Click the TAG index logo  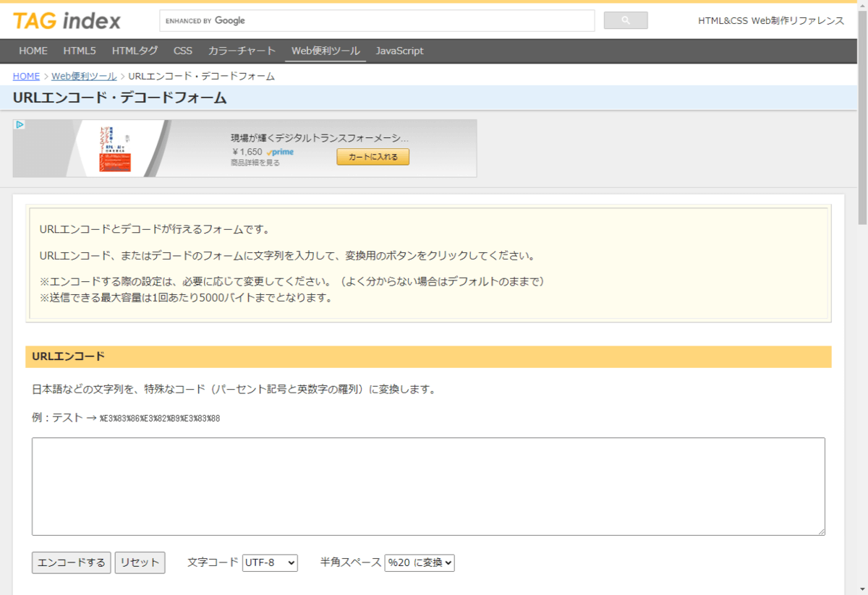point(67,21)
